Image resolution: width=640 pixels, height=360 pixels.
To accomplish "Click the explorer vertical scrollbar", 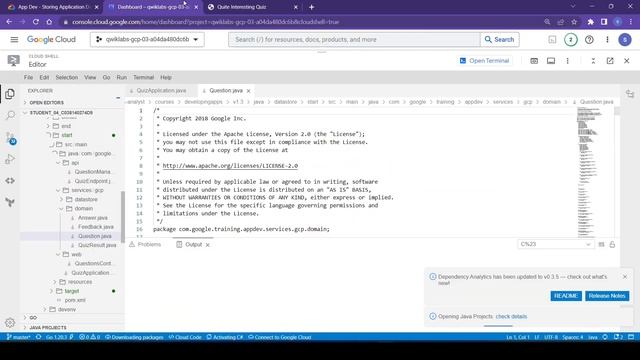I will [x=123, y=216].
